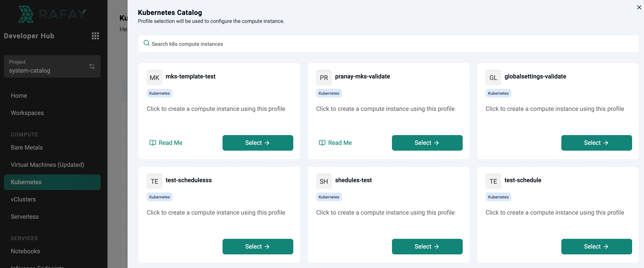Close the Kubernetes Catalog panel

639,8
